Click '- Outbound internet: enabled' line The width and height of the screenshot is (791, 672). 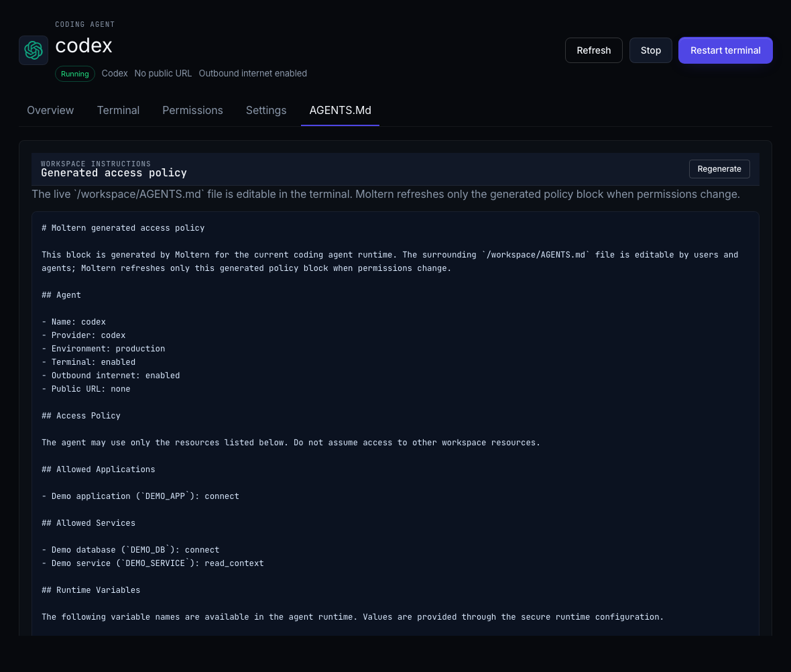pyautogui.click(x=111, y=375)
